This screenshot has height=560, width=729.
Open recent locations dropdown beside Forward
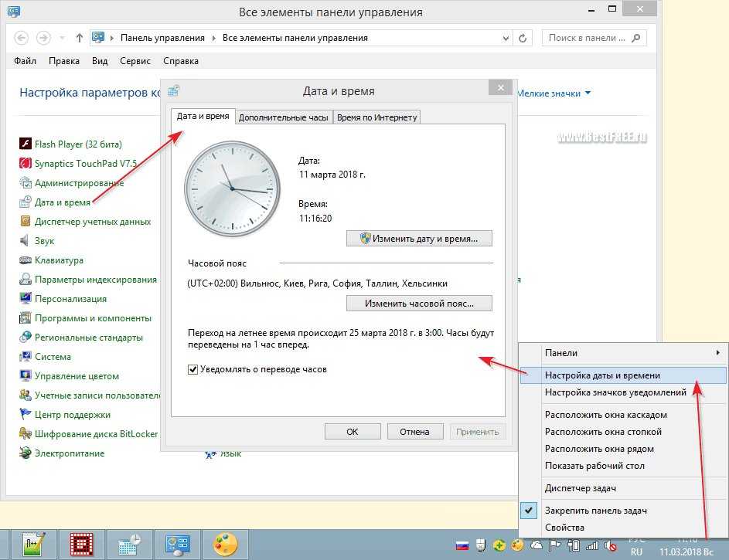[62, 38]
